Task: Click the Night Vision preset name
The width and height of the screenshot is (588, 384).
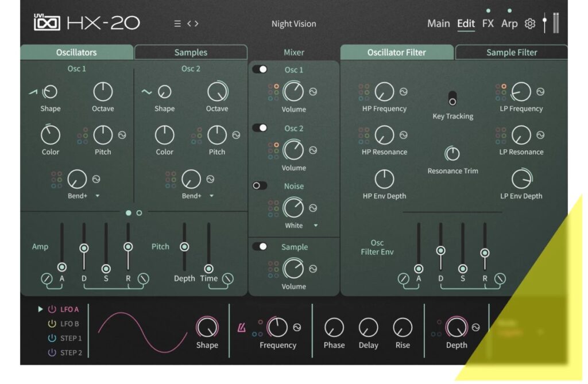Action: (293, 24)
